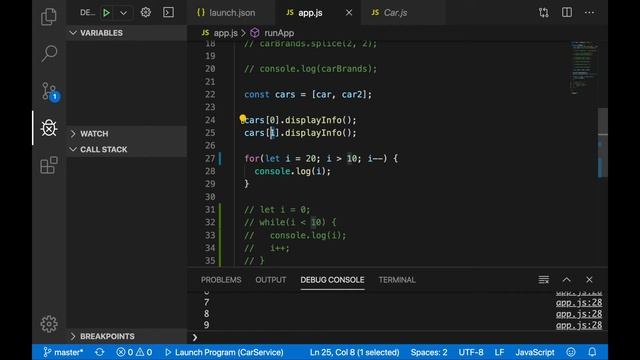The width and height of the screenshot is (640, 360).
Task: Open the Explorer view in activity bar
Action: [x=49, y=16]
